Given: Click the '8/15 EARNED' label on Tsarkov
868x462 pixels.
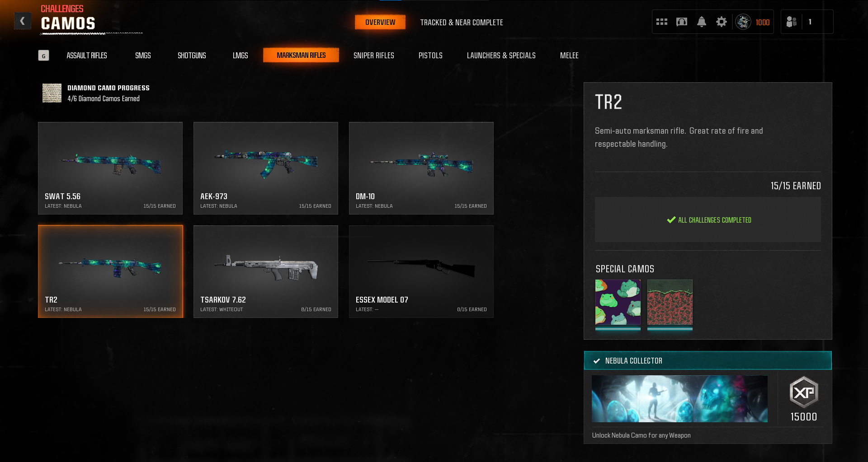Looking at the screenshot, I should click(316, 309).
